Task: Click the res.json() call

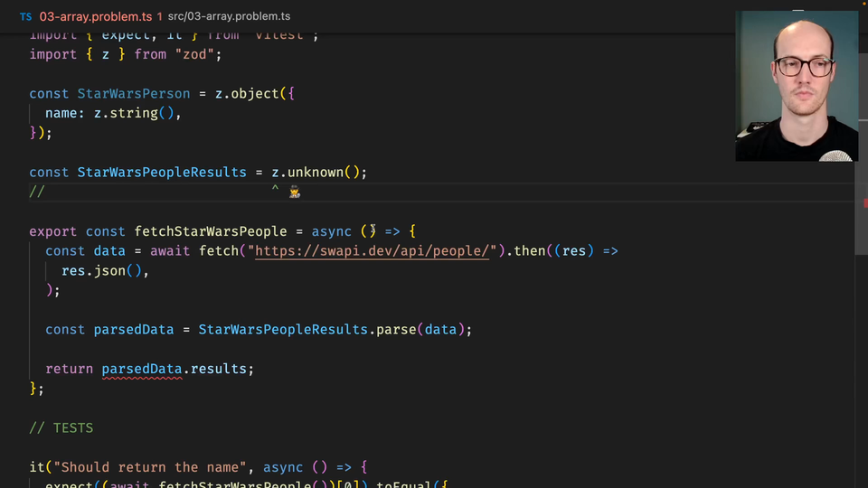Action: pyautogui.click(x=103, y=270)
